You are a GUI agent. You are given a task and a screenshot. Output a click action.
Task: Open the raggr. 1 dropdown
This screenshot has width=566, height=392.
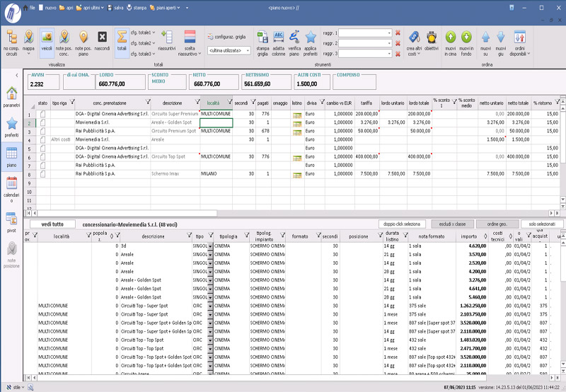(388, 33)
